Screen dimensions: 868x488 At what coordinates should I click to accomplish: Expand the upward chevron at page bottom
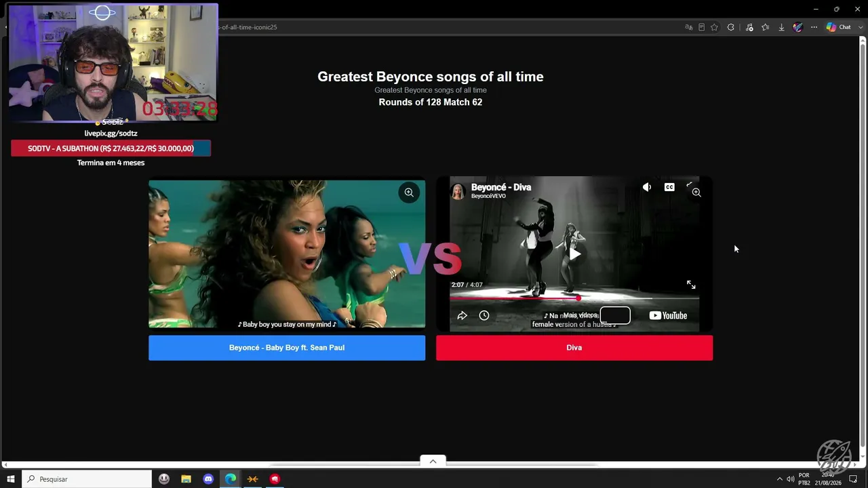pos(433,461)
